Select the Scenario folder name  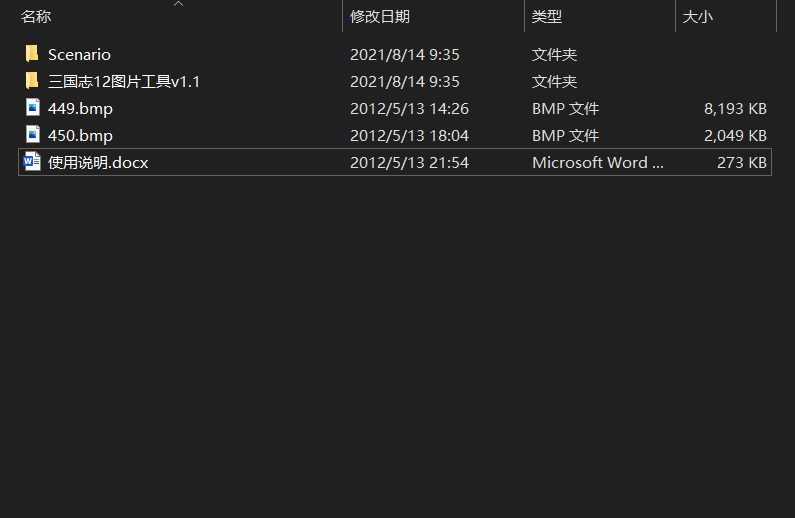coord(79,54)
